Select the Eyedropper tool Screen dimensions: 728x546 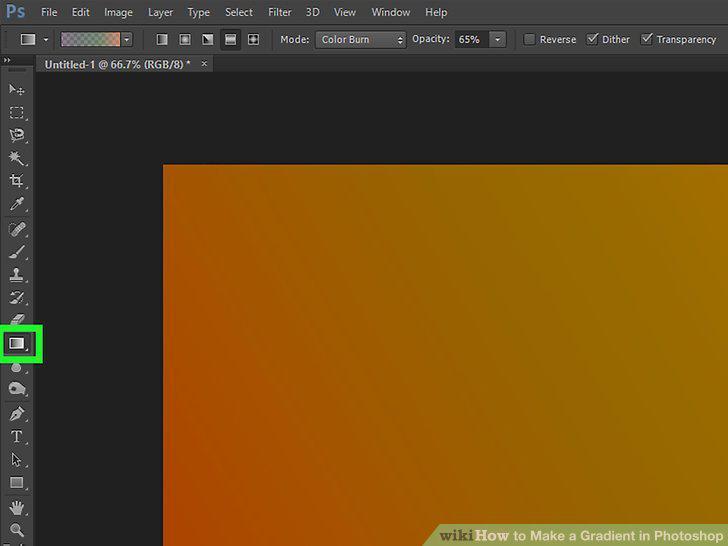pos(17,203)
